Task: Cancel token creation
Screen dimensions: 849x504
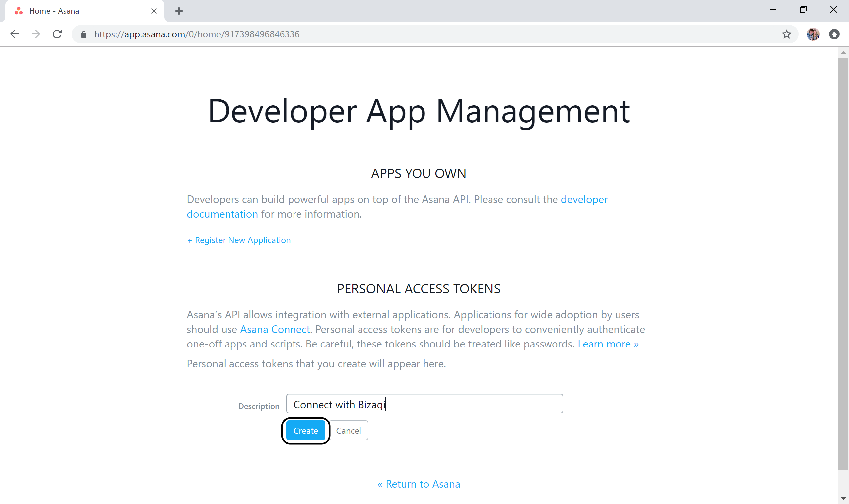Action: pos(349,431)
